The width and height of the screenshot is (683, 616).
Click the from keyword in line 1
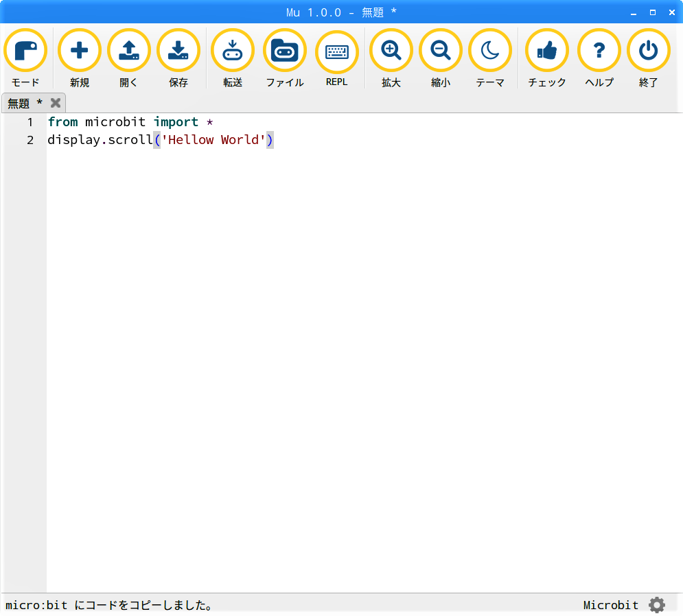click(x=62, y=122)
